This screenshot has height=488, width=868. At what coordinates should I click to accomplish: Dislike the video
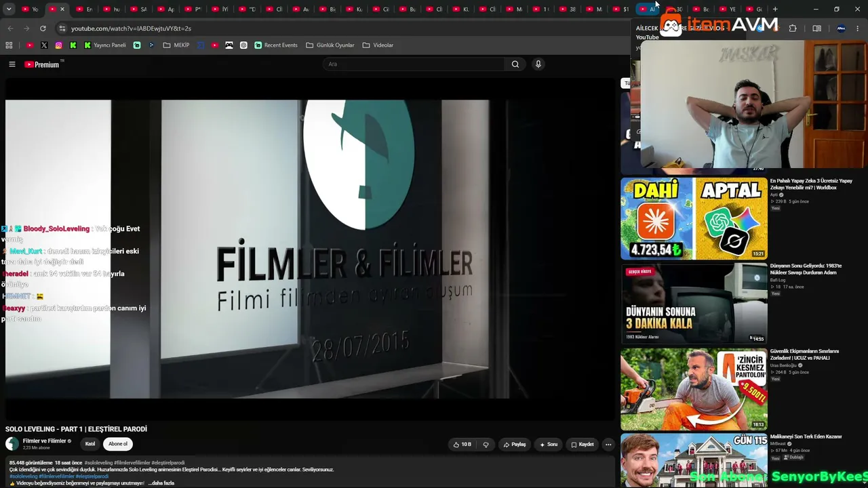[486, 445]
